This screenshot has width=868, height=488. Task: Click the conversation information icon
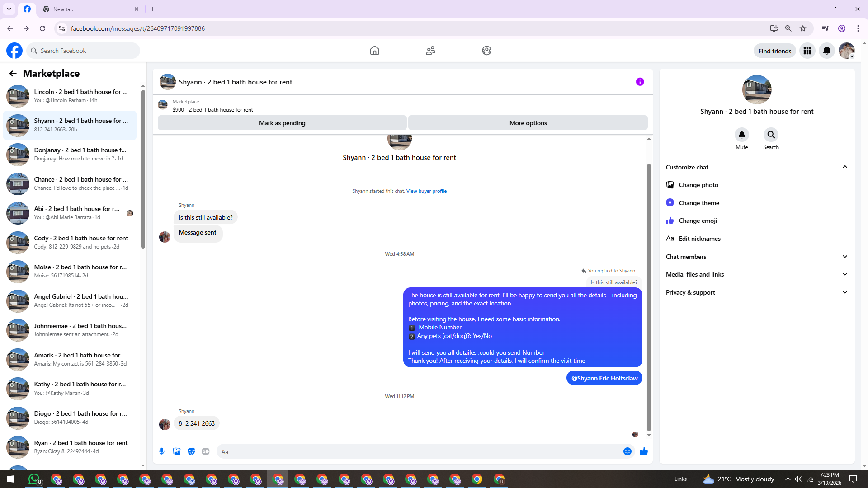(640, 82)
